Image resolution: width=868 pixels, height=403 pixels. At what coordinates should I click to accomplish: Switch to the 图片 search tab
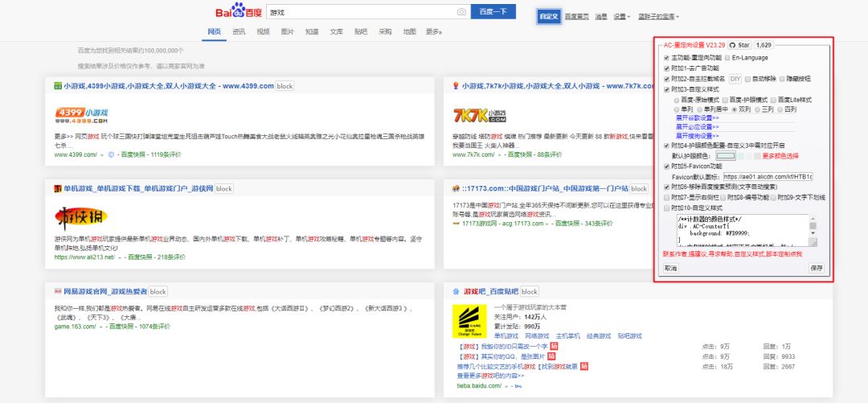coord(287,31)
